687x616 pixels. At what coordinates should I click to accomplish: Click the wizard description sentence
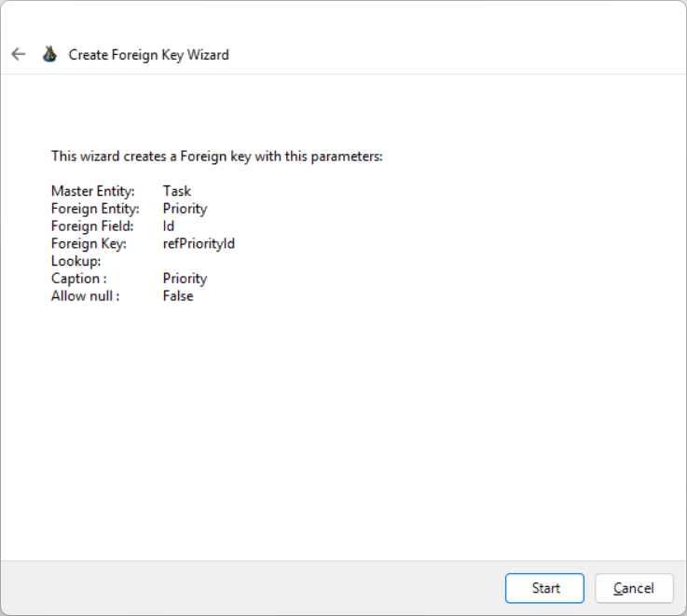[216, 157]
